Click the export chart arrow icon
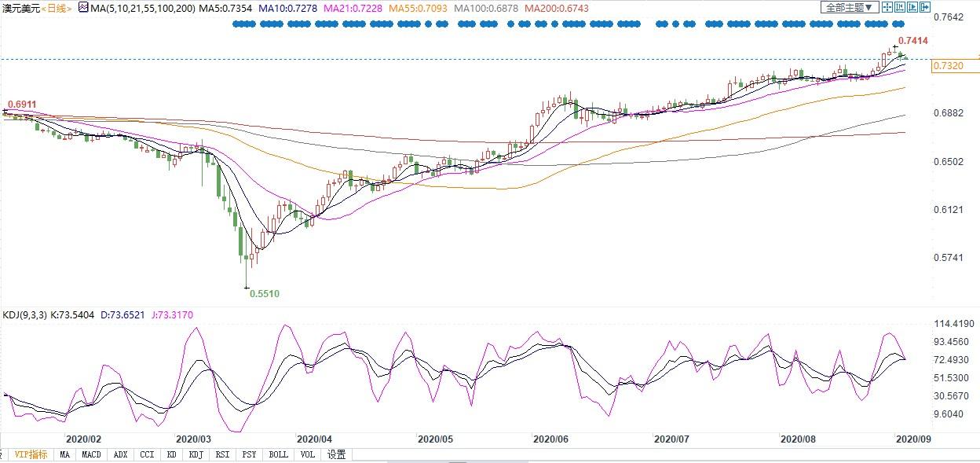This screenshot has height=463, width=980. click(924, 7)
